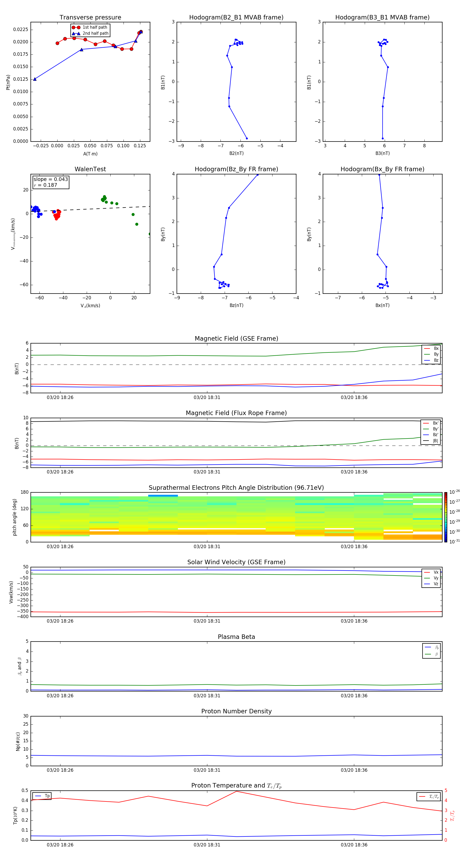This screenshot has height=868, width=473.
Task: Click the pitch angle color bar
Action: tap(446, 517)
